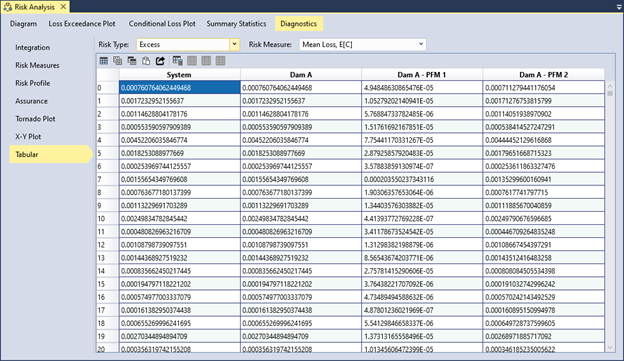Select System cell 0.000194797118221202
Screen dimensions: 624x361
[x=179, y=284]
